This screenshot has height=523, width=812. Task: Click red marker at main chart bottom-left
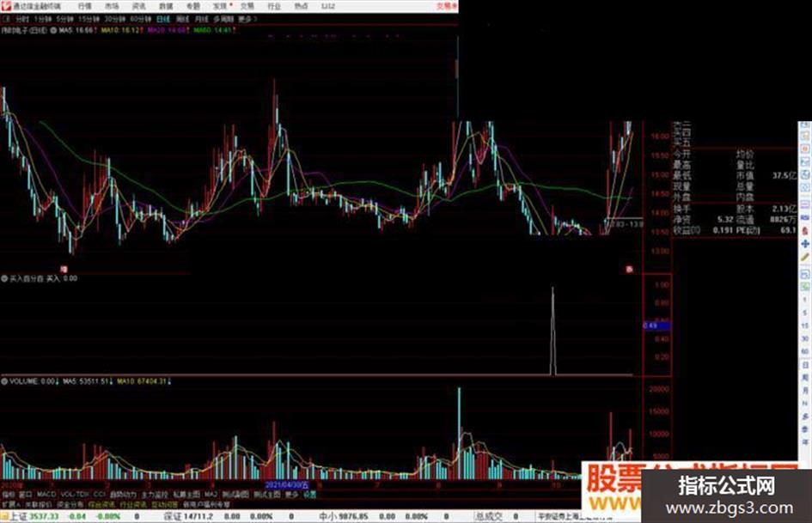[x=64, y=269]
